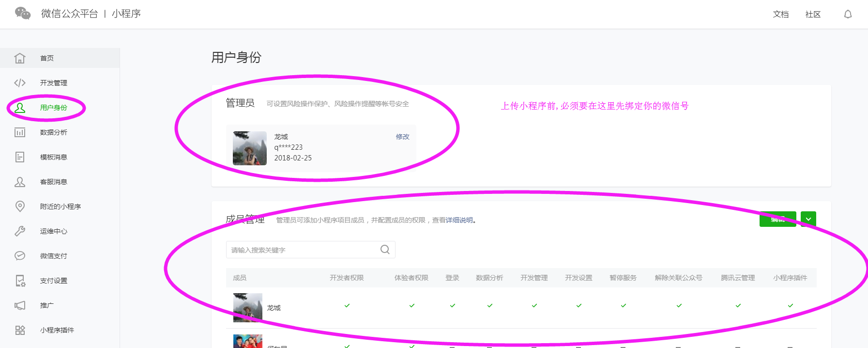Click the home icon in sidebar

(x=20, y=58)
